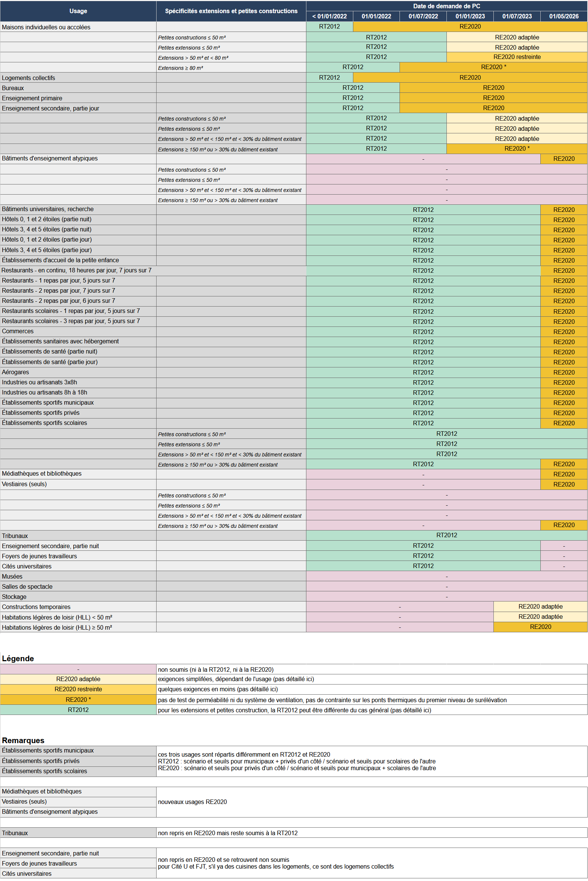Click "Restaurants scolaires - 3 repas par jour" row label
The height and width of the screenshot is (881, 588).
click(x=78, y=321)
